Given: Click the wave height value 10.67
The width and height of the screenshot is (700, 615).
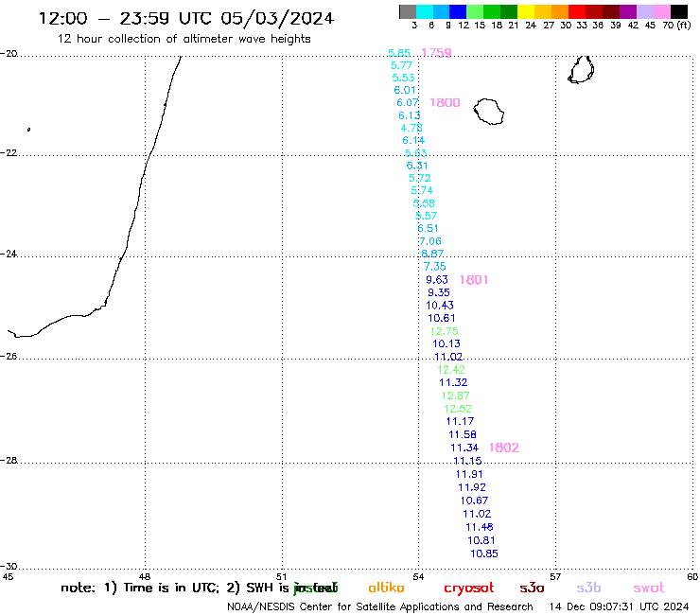Looking at the screenshot, I should point(474,501).
